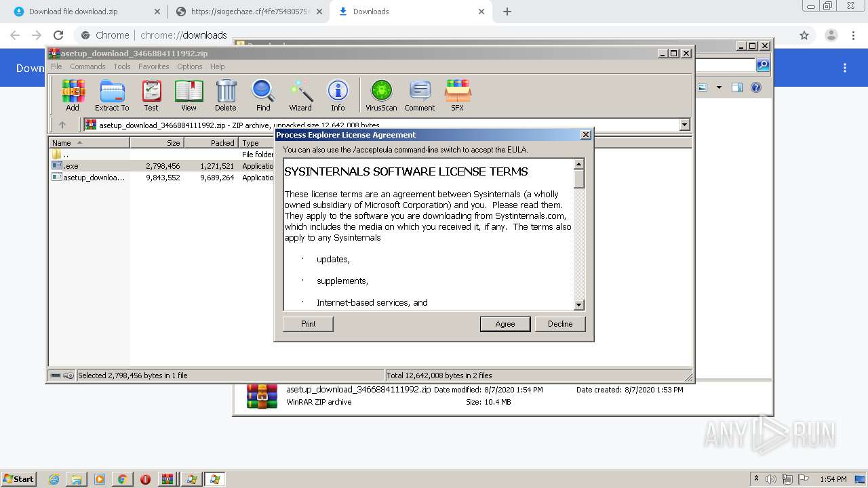Switch to the siogechaze.cf browser tab
Screen dimensions: 868x488
pos(248,12)
